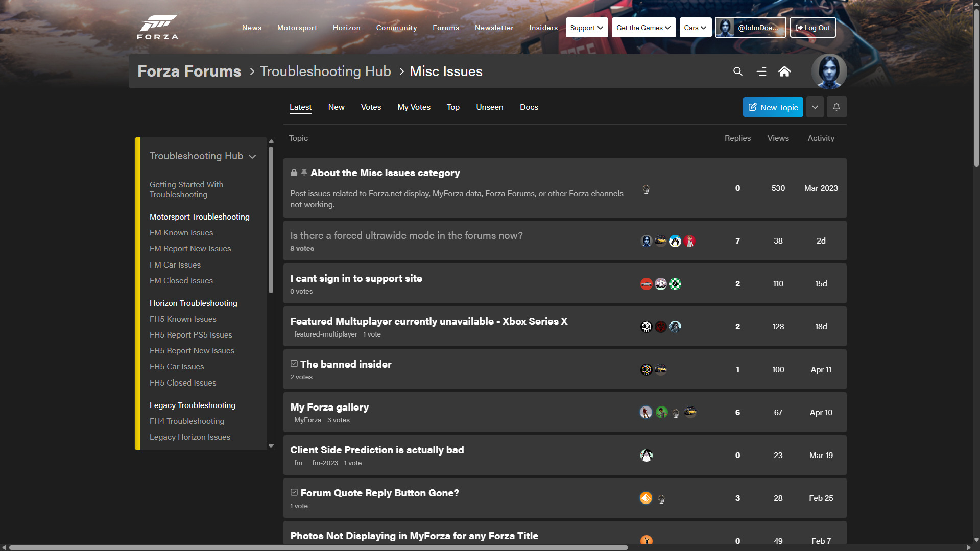Click first poster avatar on ultrawide mode topic
The width and height of the screenshot is (980, 551).
point(646,241)
